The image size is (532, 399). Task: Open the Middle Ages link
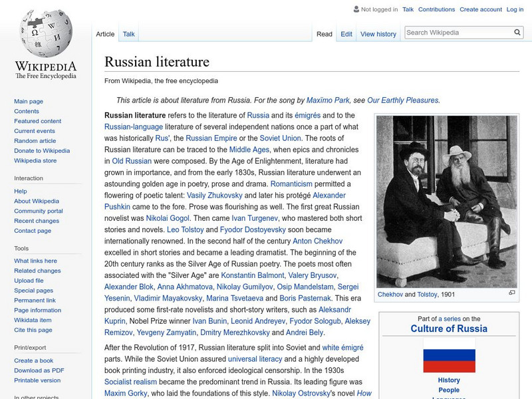[249, 150]
